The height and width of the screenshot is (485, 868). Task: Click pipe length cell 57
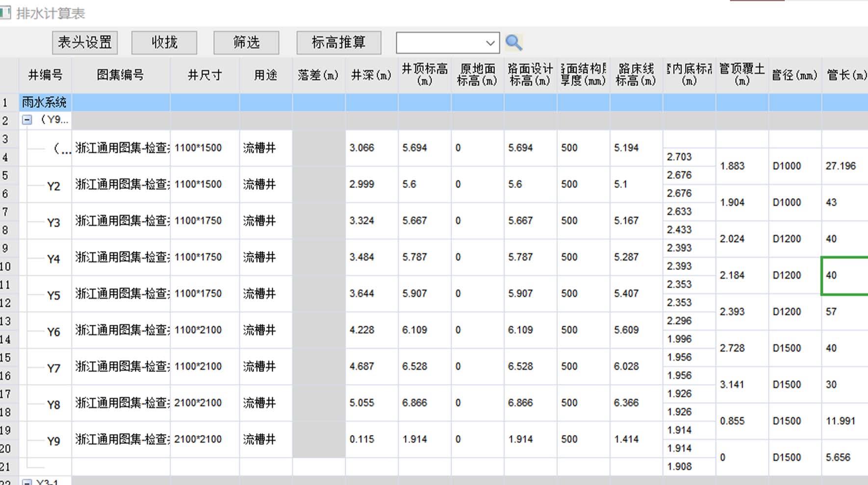[845, 312]
